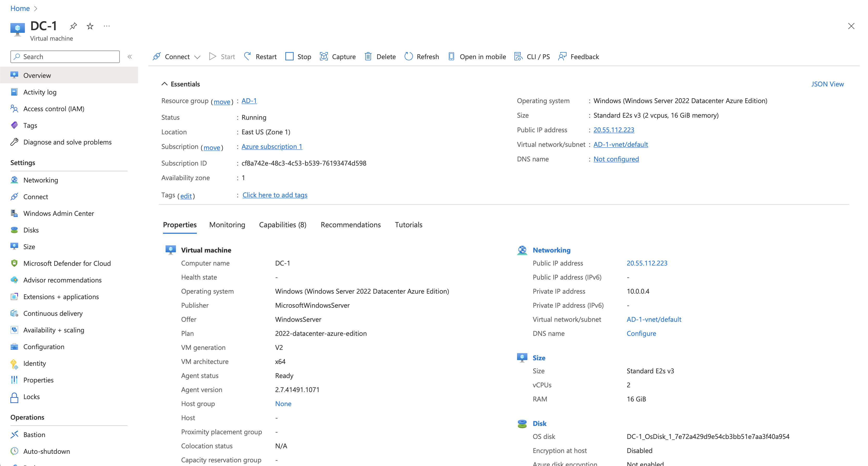Pin DC-1 to dashboard
Screen dimensions: 868x466
pyautogui.click(x=73, y=26)
